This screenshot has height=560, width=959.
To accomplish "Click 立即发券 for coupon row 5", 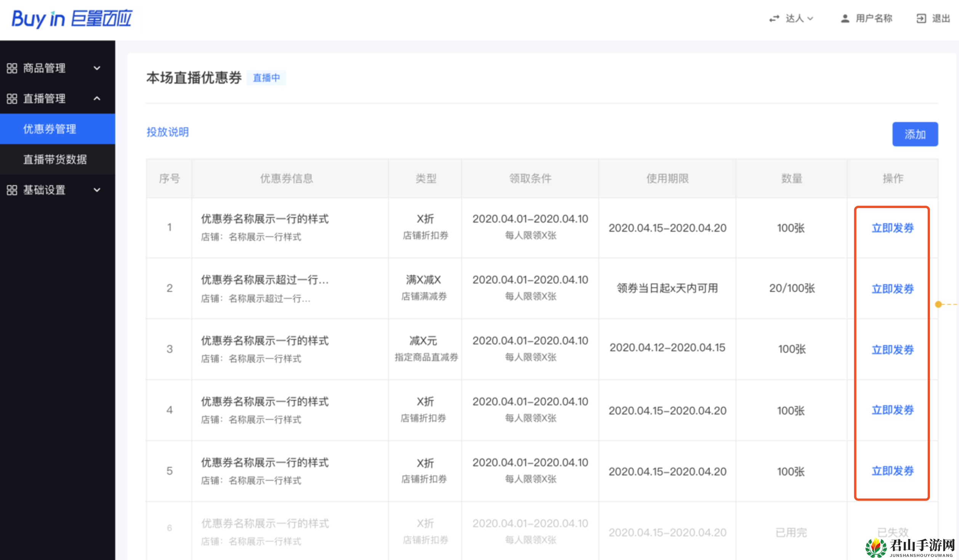I will click(893, 471).
